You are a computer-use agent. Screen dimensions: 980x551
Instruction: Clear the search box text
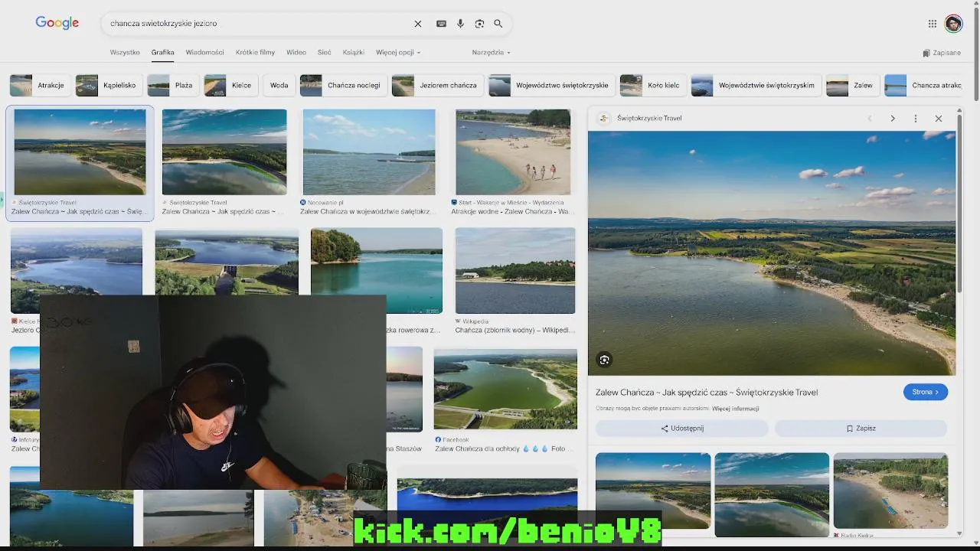click(x=418, y=24)
